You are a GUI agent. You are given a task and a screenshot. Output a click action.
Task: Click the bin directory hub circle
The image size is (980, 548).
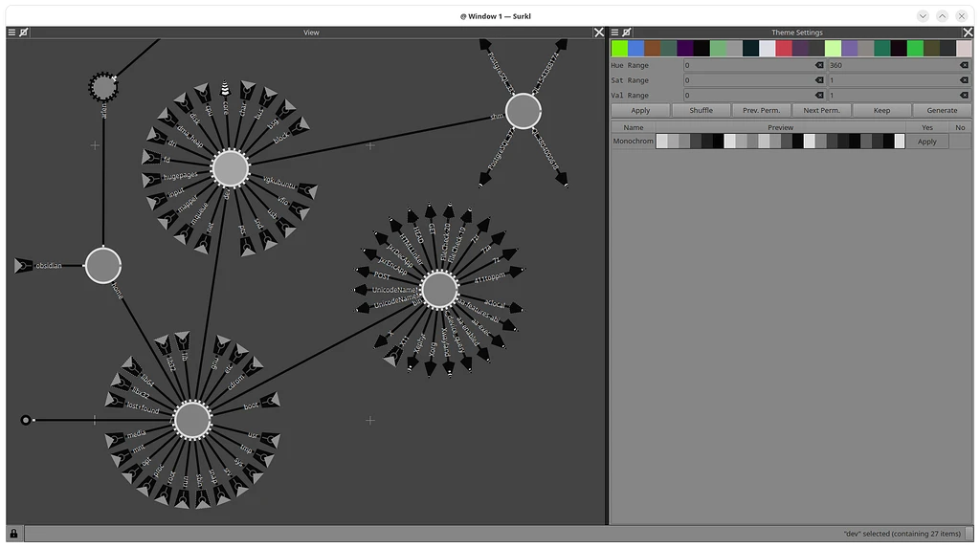[439, 290]
